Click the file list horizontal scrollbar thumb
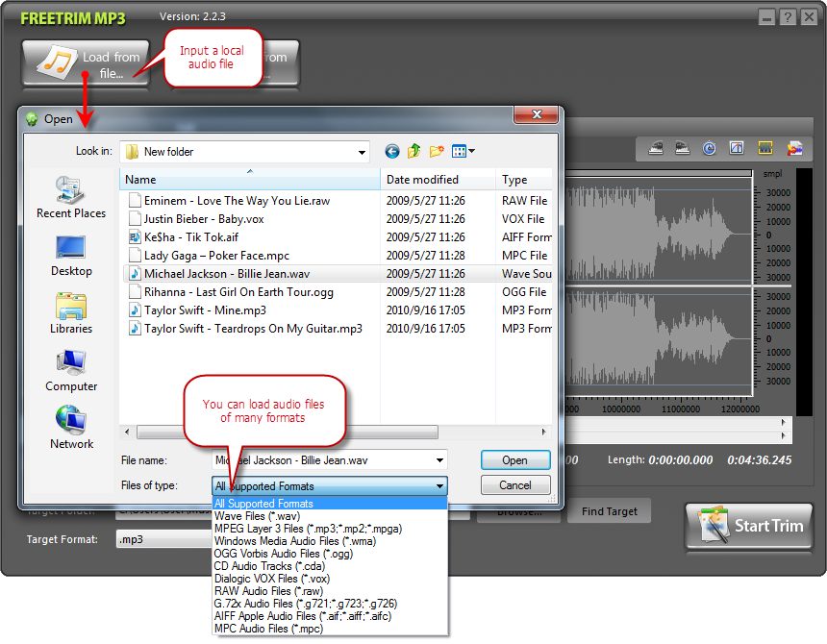Viewport: 827px width, 644px height. [288, 433]
